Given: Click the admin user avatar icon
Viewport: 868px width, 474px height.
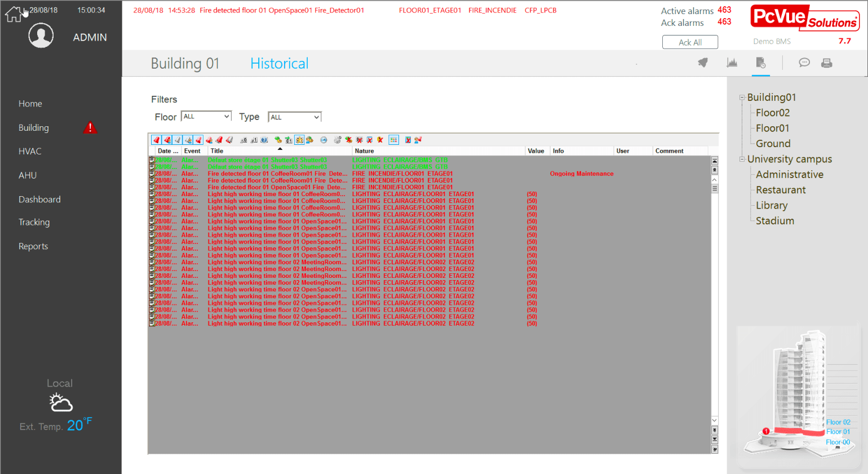Looking at the screenshot, I should coord(41,36).
